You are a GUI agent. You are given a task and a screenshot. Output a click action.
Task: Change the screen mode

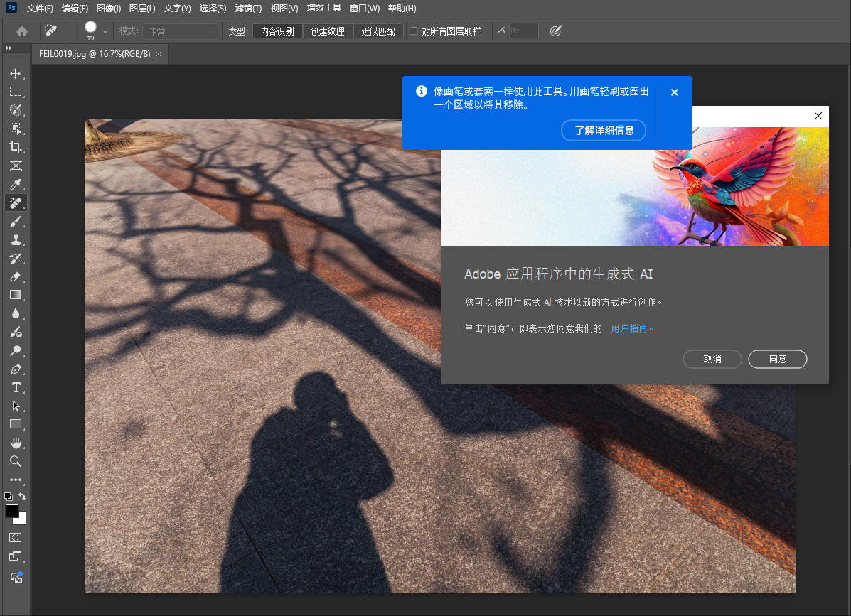click(x=16, y=556)
